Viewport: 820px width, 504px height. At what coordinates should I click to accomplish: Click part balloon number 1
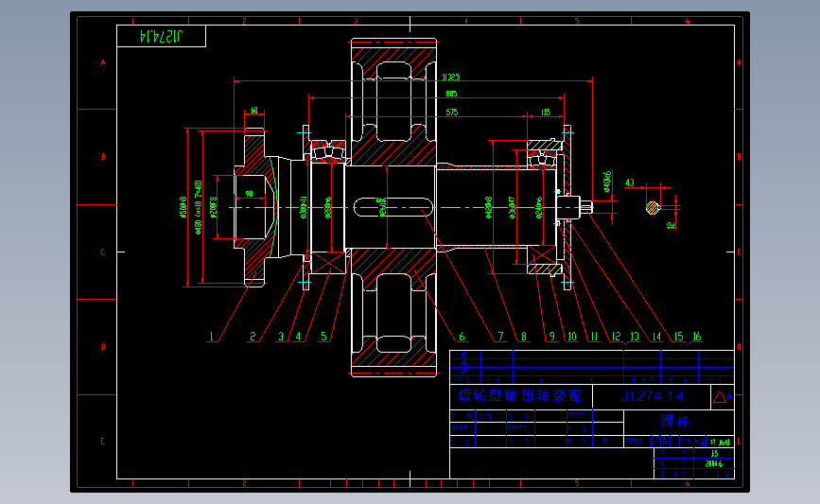pos(211,337)
